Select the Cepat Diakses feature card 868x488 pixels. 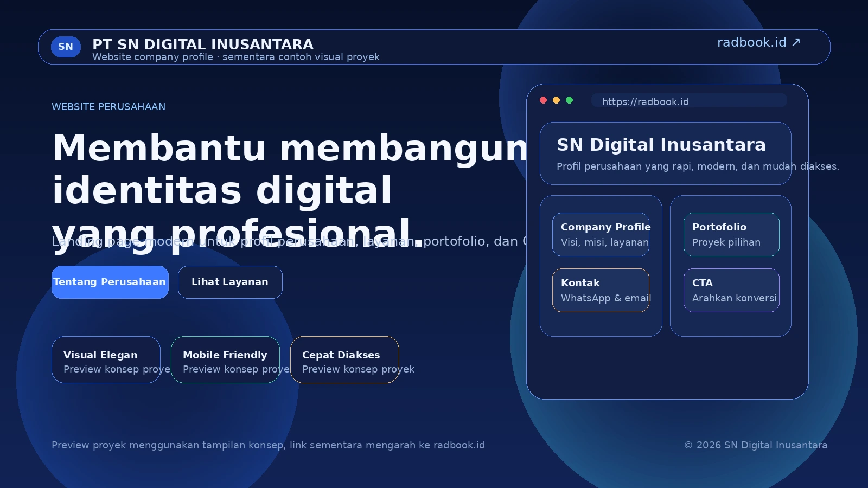(x=344, y=359)
